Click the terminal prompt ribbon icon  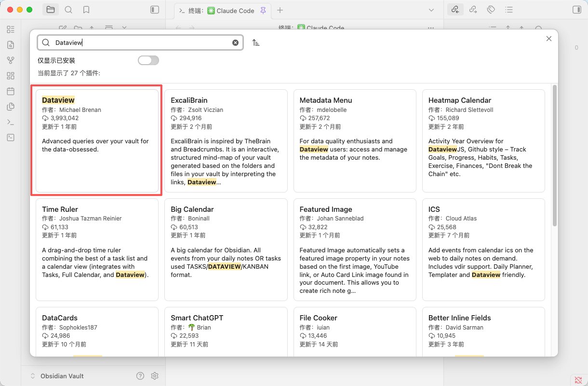click(x=11, y=122)
